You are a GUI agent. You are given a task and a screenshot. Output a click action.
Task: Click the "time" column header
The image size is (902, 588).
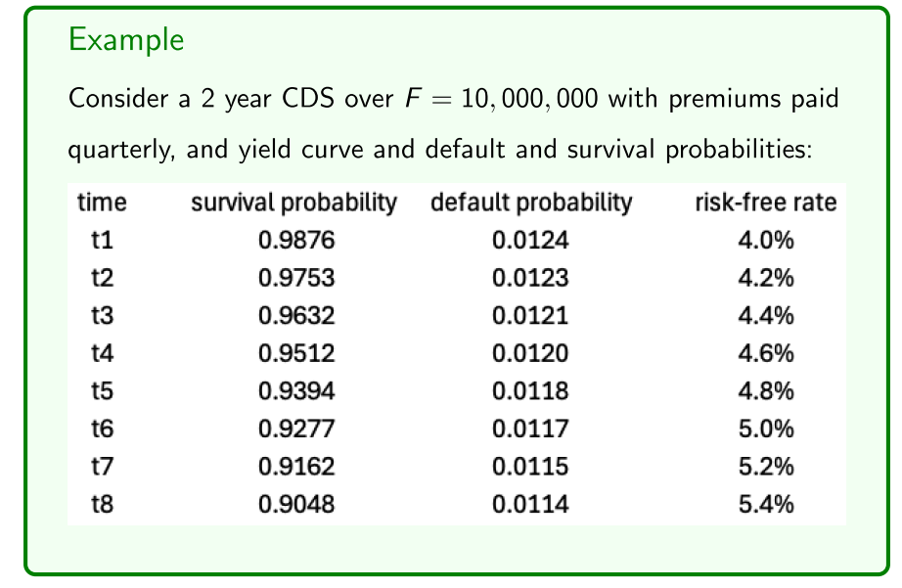(x=102, y=204)
